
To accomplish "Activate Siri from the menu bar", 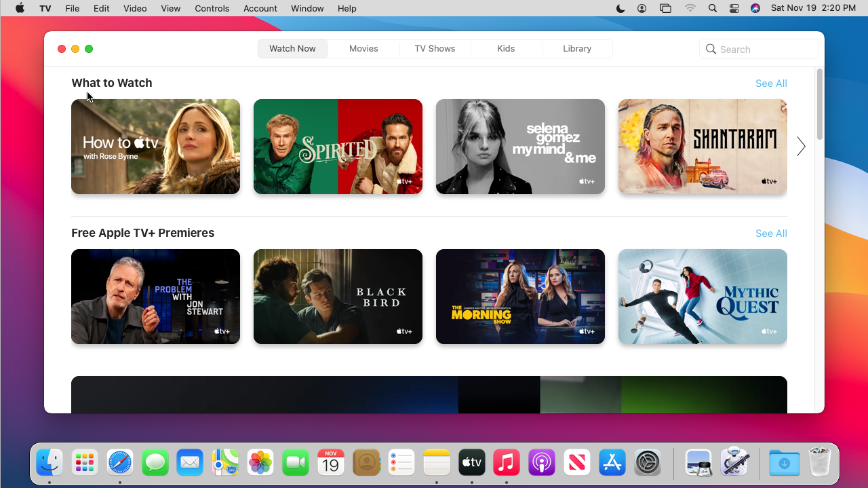I will coord(755,8).
